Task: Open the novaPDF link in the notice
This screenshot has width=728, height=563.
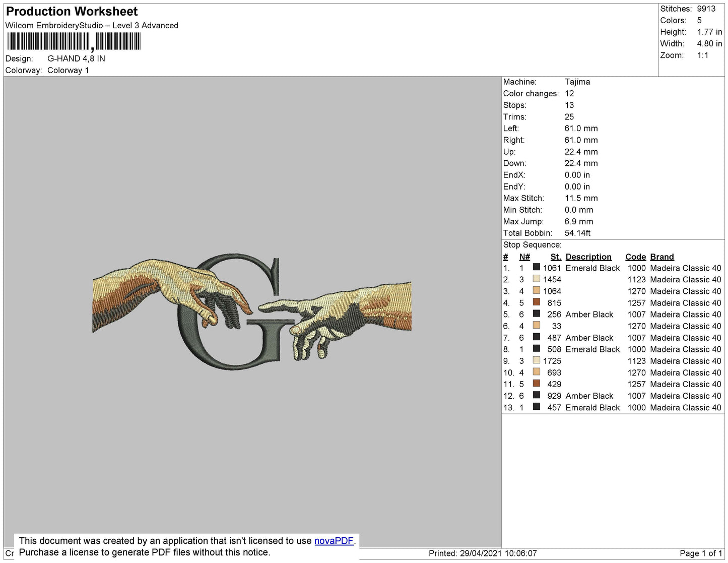Action: click(x=334, y=541)
